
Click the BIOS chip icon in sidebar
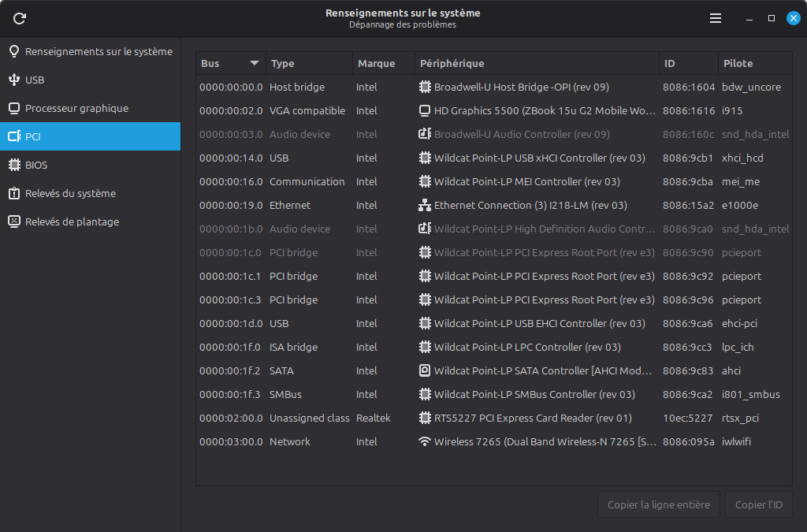(x=15, y=165)
